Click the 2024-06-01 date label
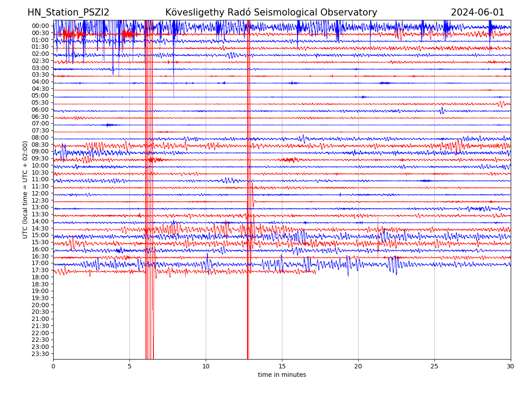 477,12
